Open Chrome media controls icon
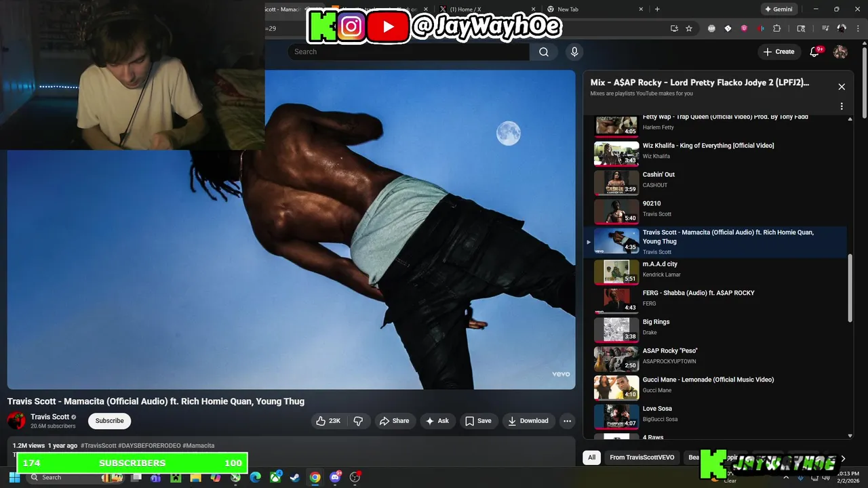Viewport: 868px width, 488px height. tap(825, 28)
